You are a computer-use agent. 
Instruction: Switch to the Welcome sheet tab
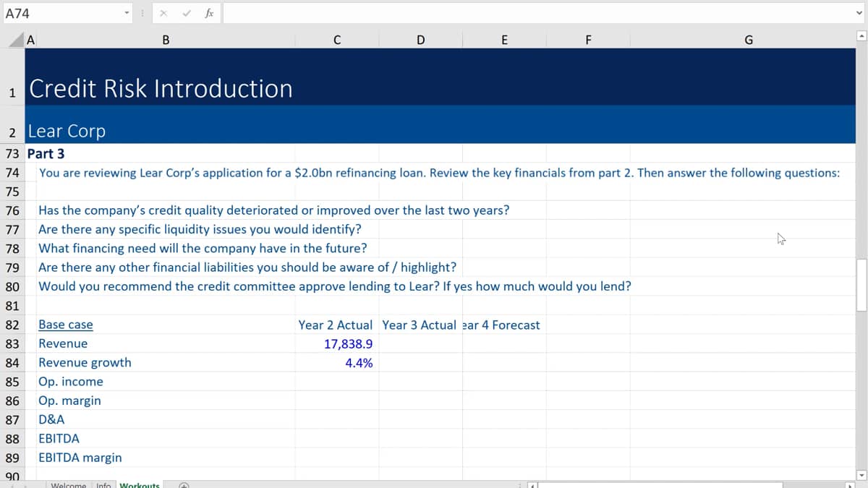[69, 484]
